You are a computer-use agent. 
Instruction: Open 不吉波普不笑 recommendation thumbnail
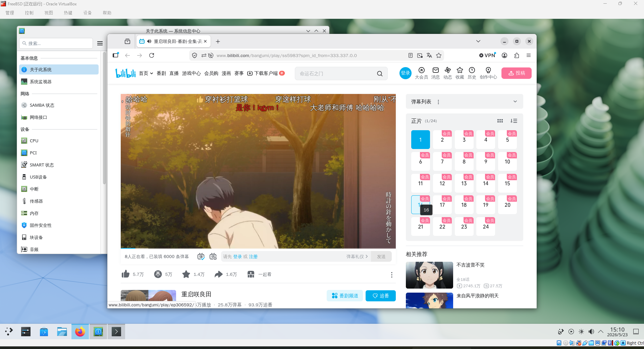429,275
